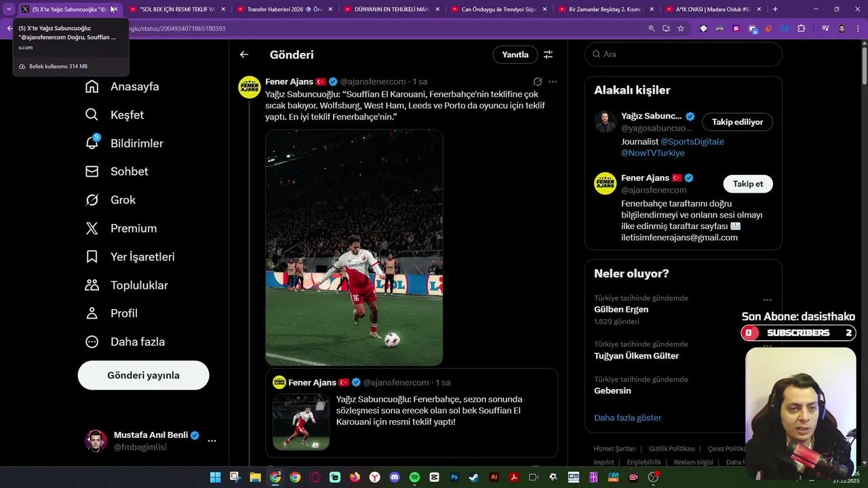Click install app icon in the address bar
Viewport: 868px width, 488px height.
click(666, 28)
